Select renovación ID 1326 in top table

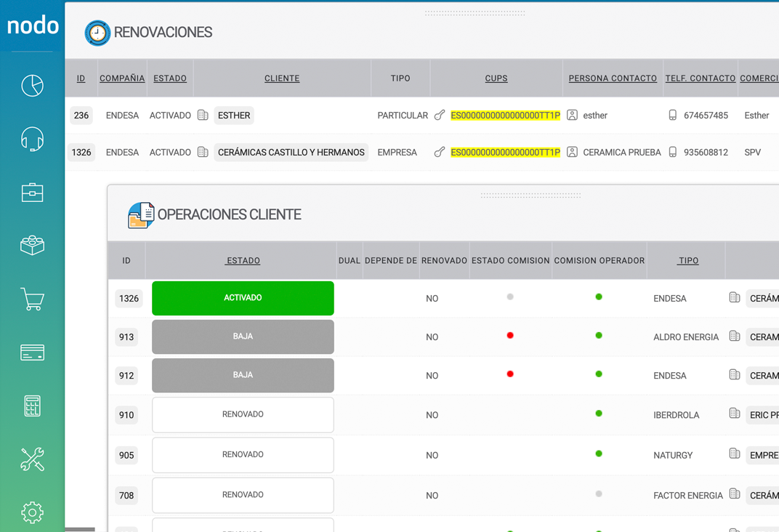tap(81, 152)
